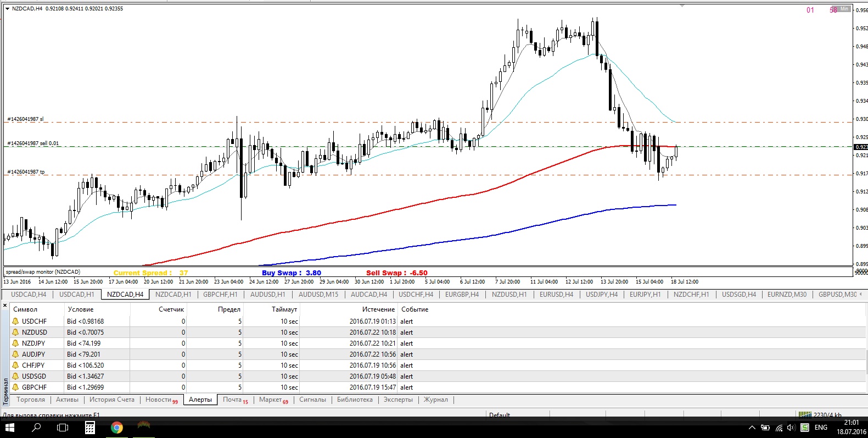This screenshot has height=438, width=868.
Task: Switch to the AUDCAD,H4 chart tab
Action: [369, 295]
